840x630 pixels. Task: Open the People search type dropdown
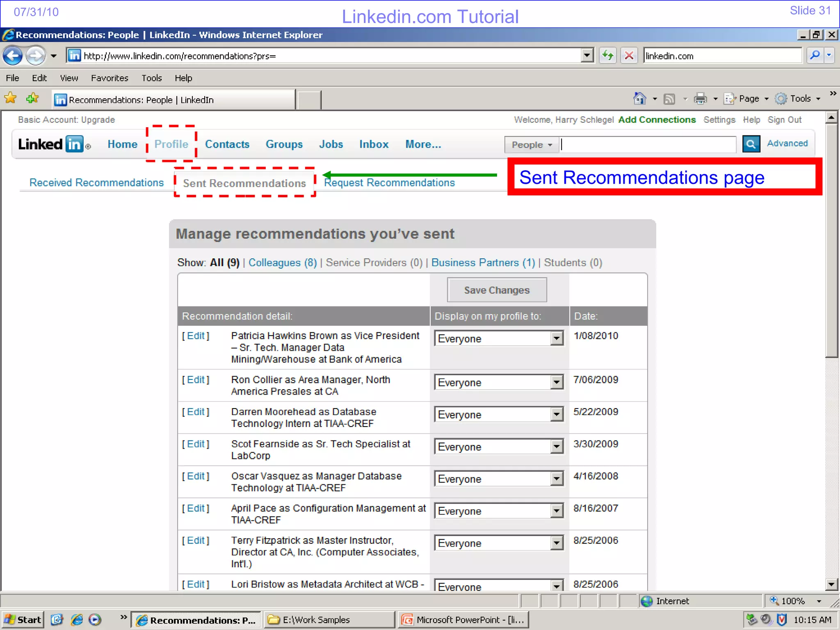coord(531,145)
